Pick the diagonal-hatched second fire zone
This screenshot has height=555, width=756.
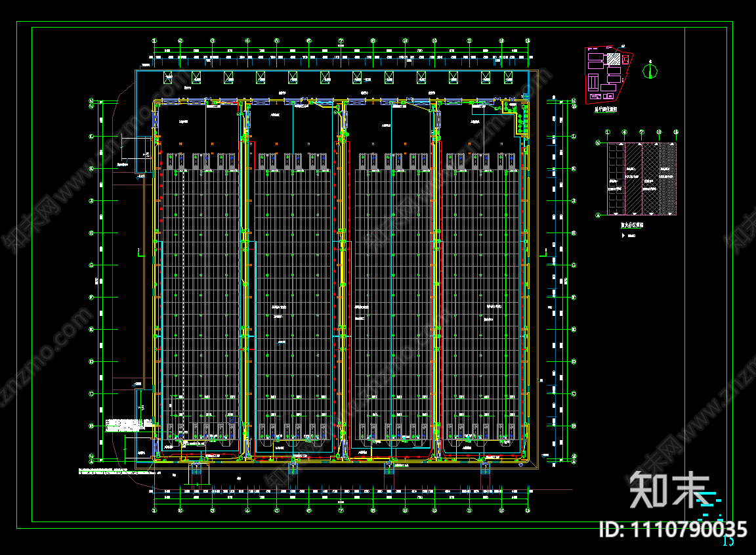tap(633, 178)
